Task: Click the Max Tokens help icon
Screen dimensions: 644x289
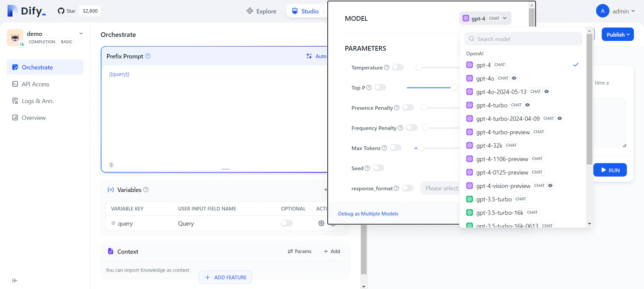Action: (x=384, y=148)
